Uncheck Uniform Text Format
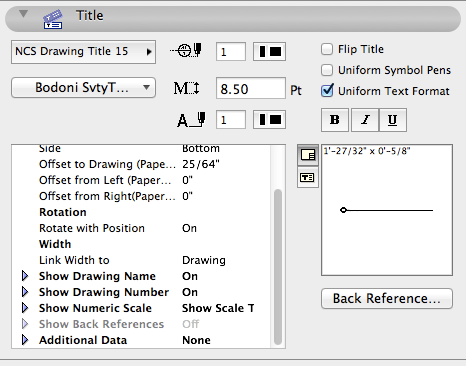This screenshot has width=466, height=366. coord(327,91)
